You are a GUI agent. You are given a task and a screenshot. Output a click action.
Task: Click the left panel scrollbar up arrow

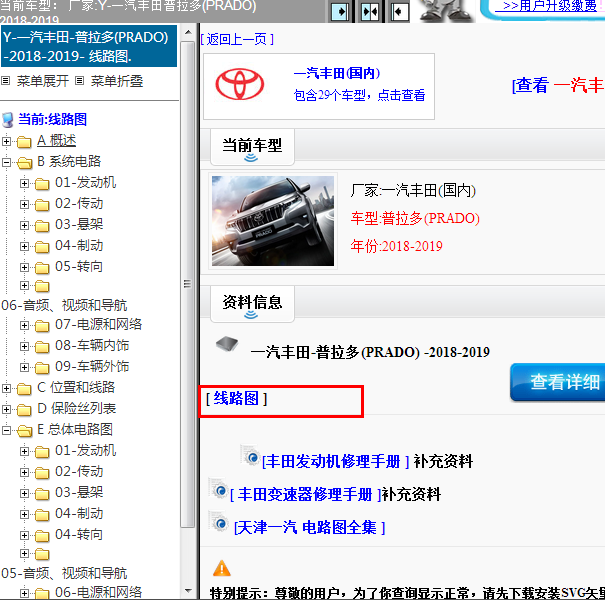click(x=188, y=32)
